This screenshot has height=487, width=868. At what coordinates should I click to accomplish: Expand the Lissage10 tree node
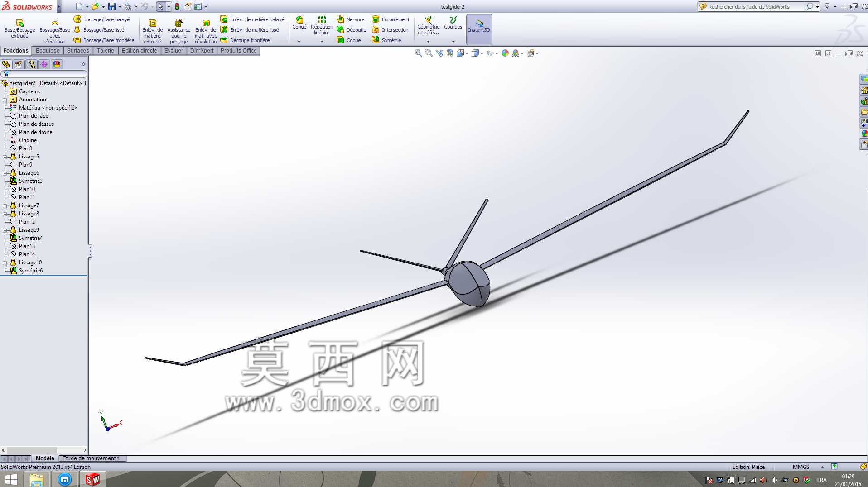click(5, 263)
